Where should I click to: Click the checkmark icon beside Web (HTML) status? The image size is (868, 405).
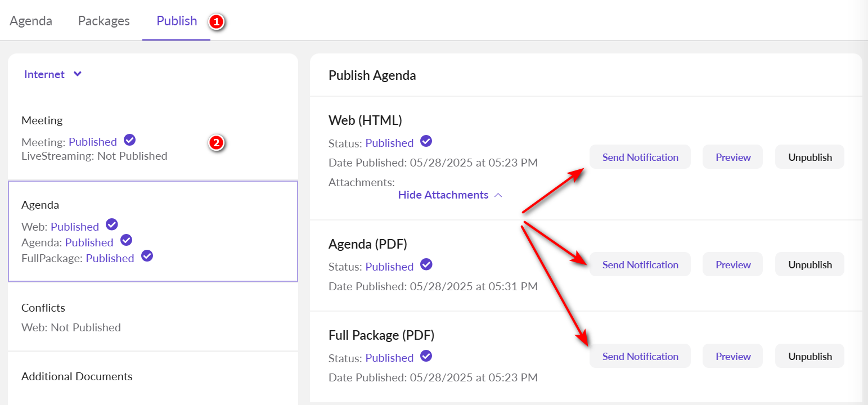point(426,141)
